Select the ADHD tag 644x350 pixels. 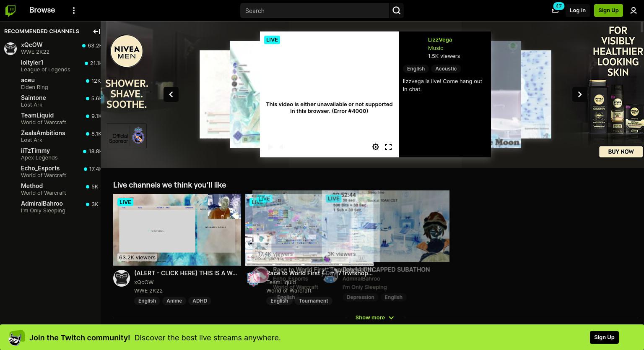[x=200, y=301]
